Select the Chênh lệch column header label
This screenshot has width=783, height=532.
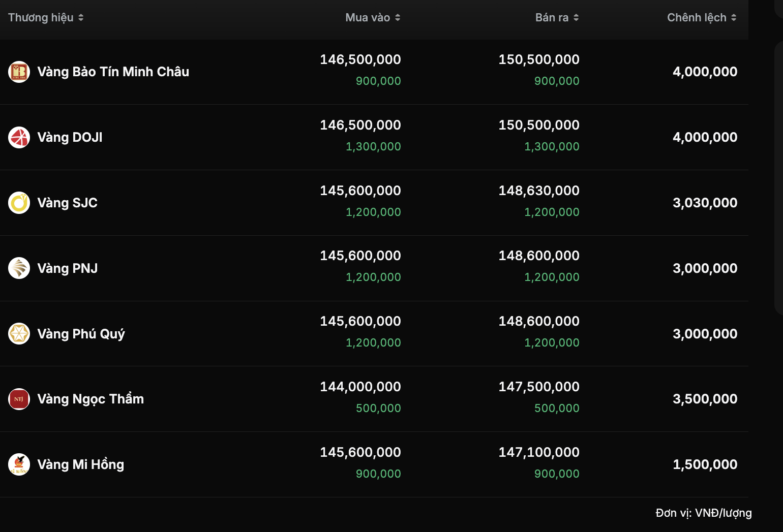[697, 18]
